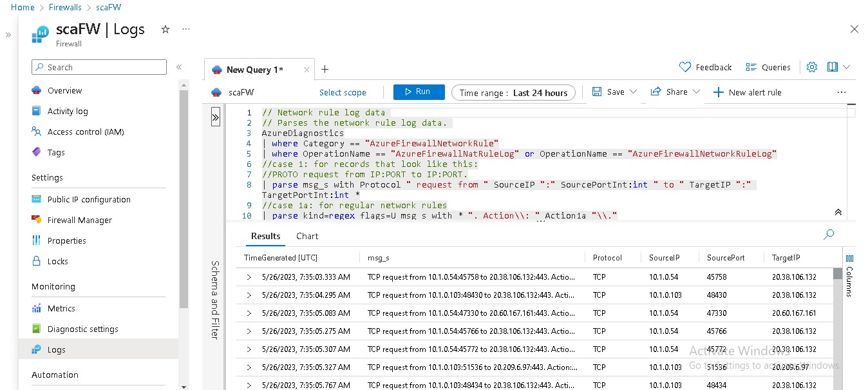Image resolution: width=868 pixels, height=390 pixels.
Task: Click the Select scope link
Action: [x=343, y=93]
